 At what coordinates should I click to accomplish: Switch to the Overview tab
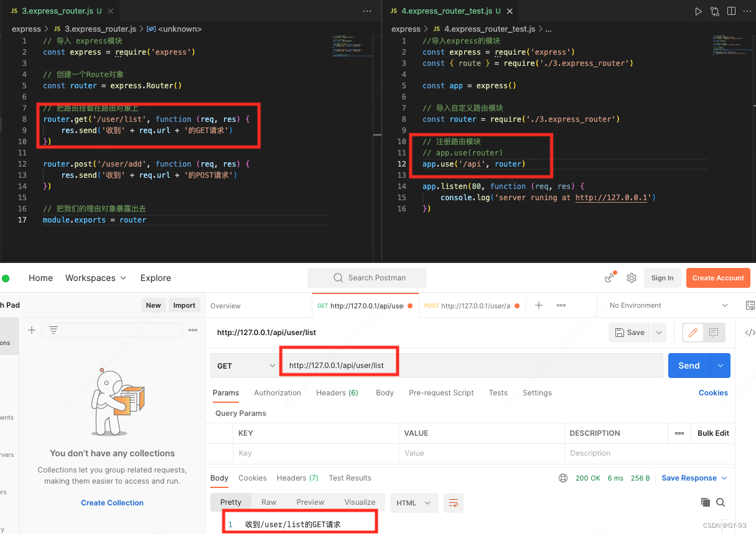pos(225,306)
